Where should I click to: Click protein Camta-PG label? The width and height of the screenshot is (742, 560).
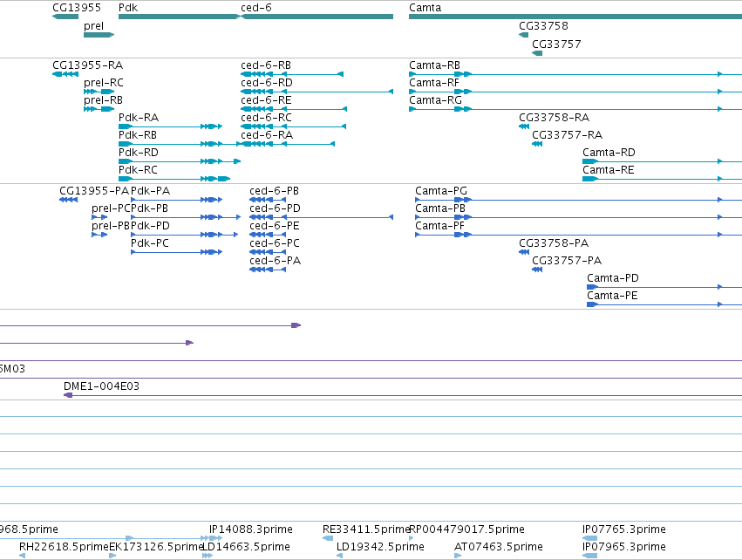pyautogui.click(x=441, y=191)
